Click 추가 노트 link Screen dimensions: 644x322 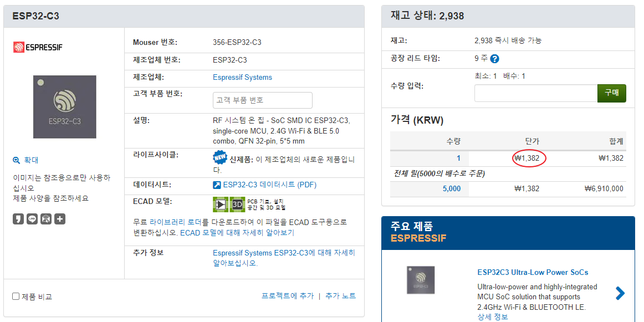coord(340,296)
